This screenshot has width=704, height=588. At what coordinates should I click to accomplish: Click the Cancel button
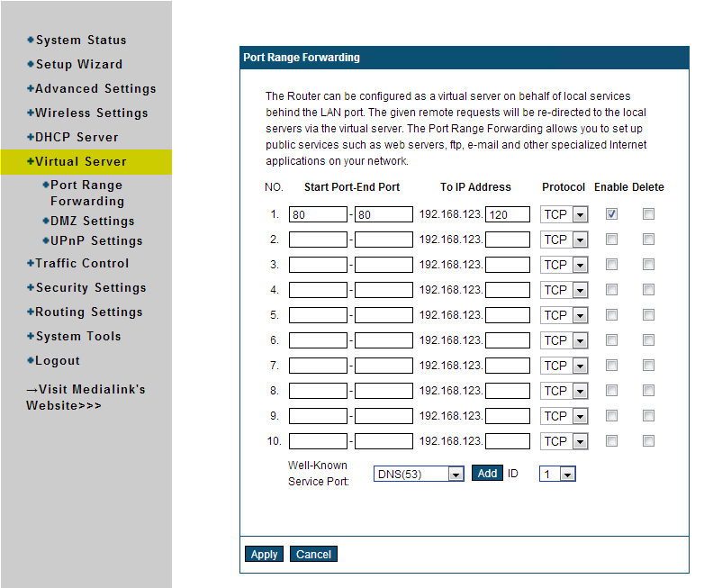pyautogui.click(x=313, y=555)
